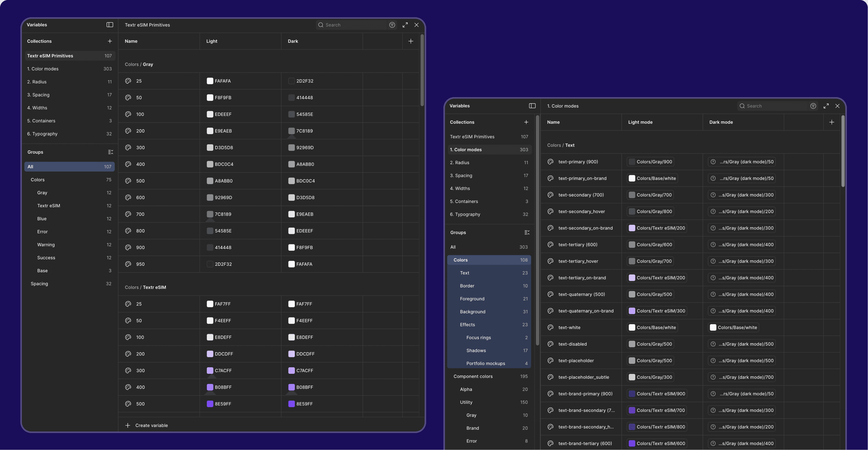868x450 pixels.
Task: Select Gray group under Colors in left panel
Action: [42, 193]
